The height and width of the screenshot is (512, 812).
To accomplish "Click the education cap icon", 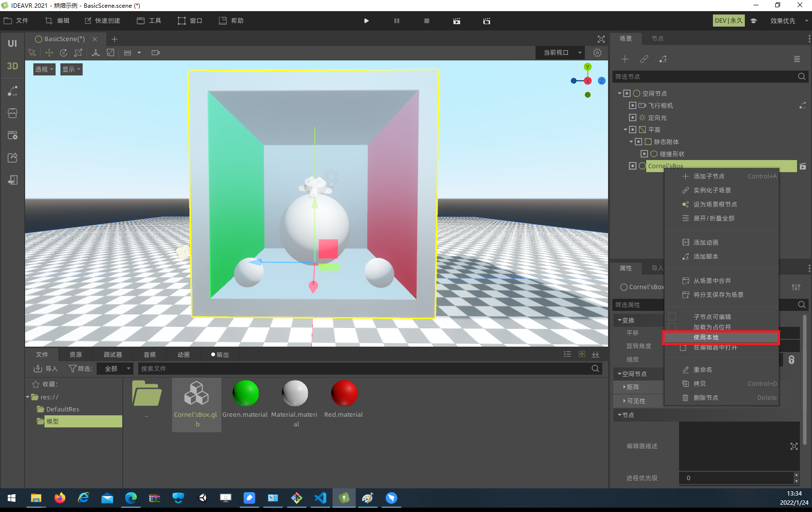I will [x=754, y=21].
